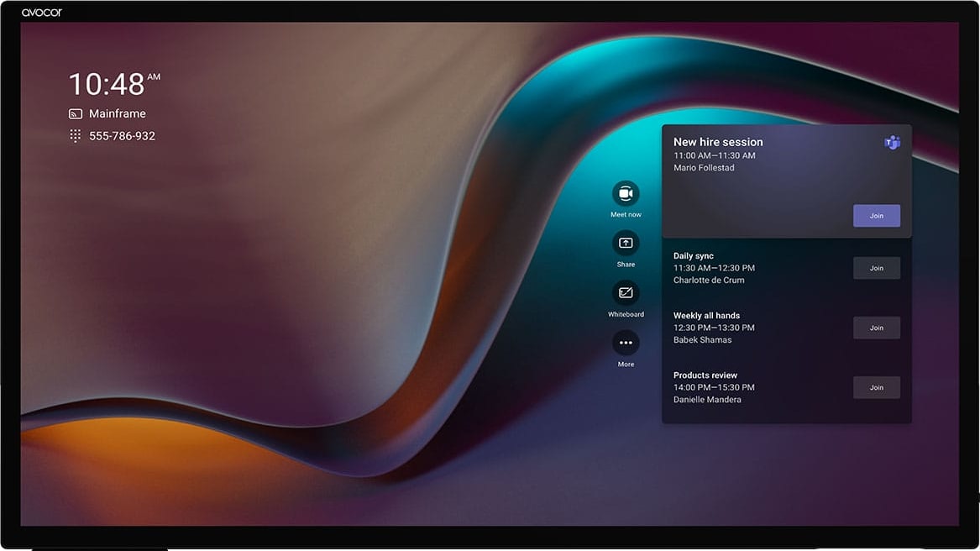The height and width of the screenshot is (551, 980).
Task: Click the avocor brand logo on bezel
Action: [x=42, y=12]
